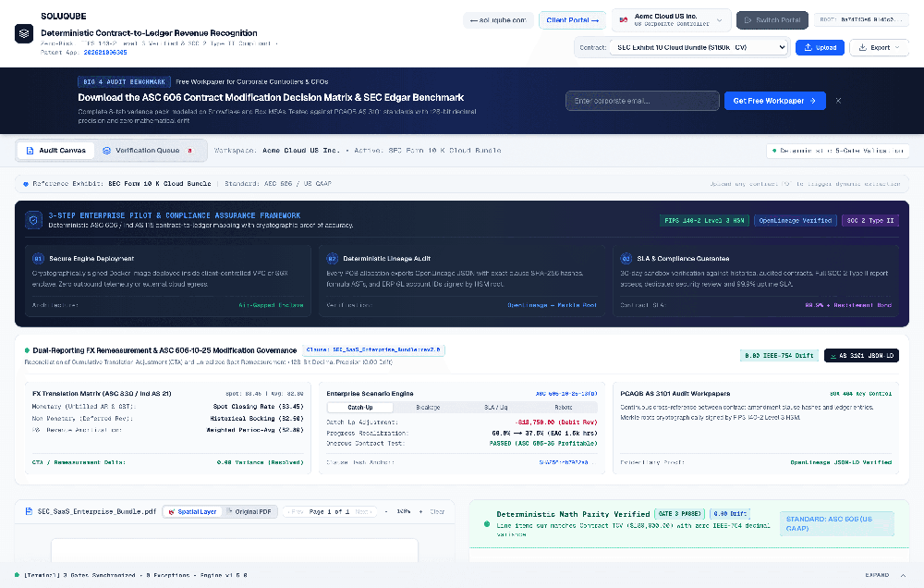Download the AS 3101 JSON-LD workpaper

point(861,356)
